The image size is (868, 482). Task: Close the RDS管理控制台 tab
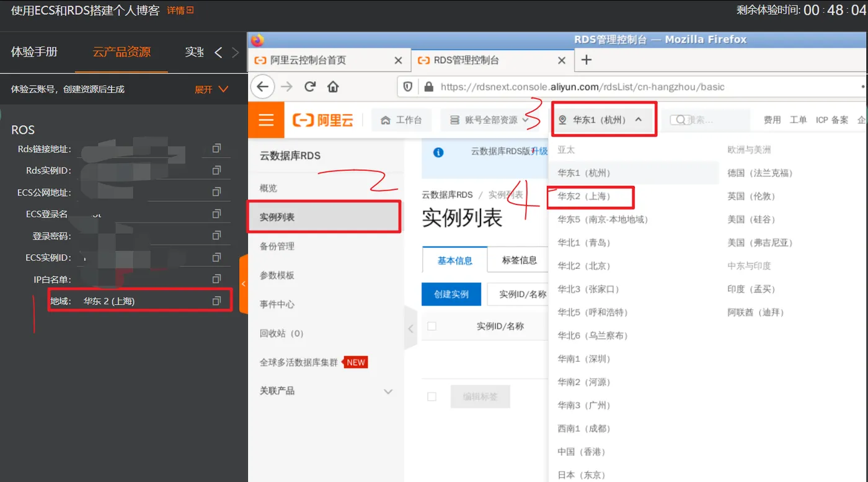[x=562, y=60]
